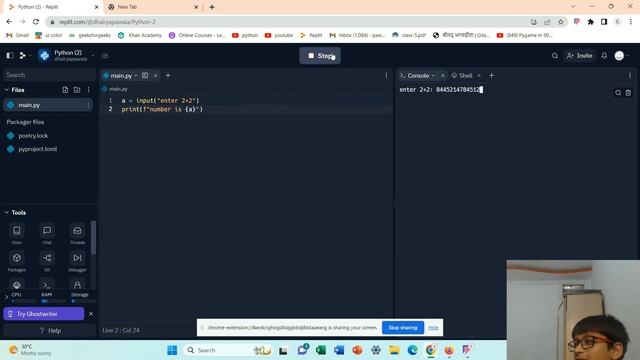Add a new editor pane tab
This screenshot has height=360, width=640.
(168, 76)
